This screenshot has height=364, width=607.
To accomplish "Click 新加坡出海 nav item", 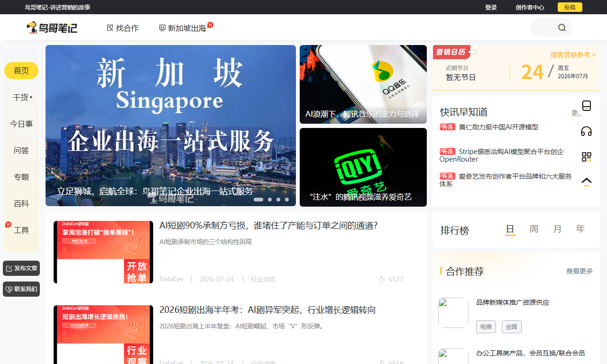I will click(183, 28).
